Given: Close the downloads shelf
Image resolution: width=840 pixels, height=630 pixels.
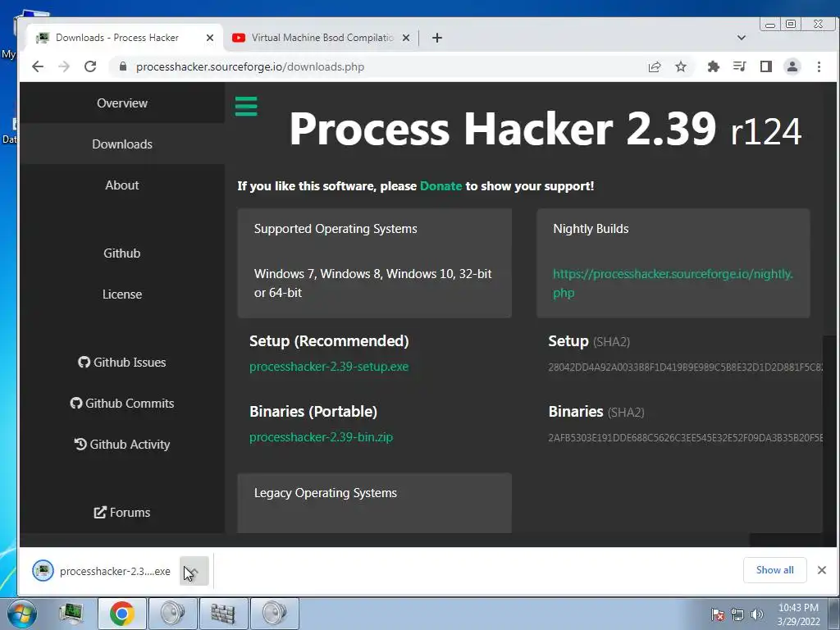Looking at the screenshot, I should point(822,570).
